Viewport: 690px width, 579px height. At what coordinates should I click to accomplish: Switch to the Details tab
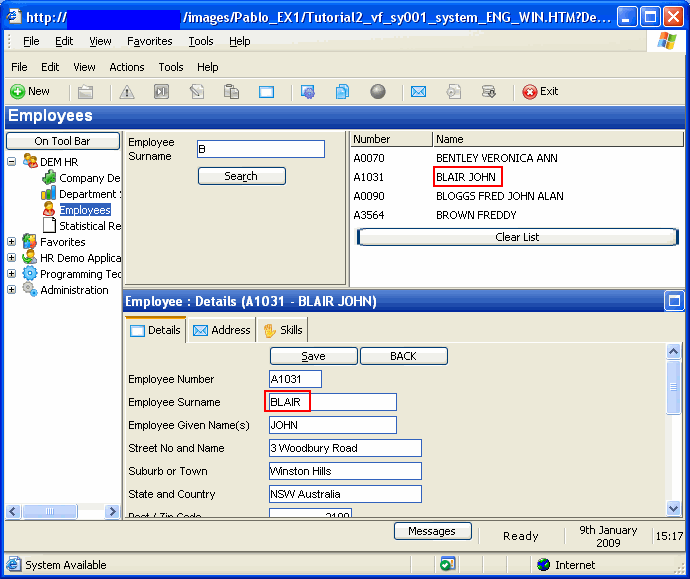[156, 330]
